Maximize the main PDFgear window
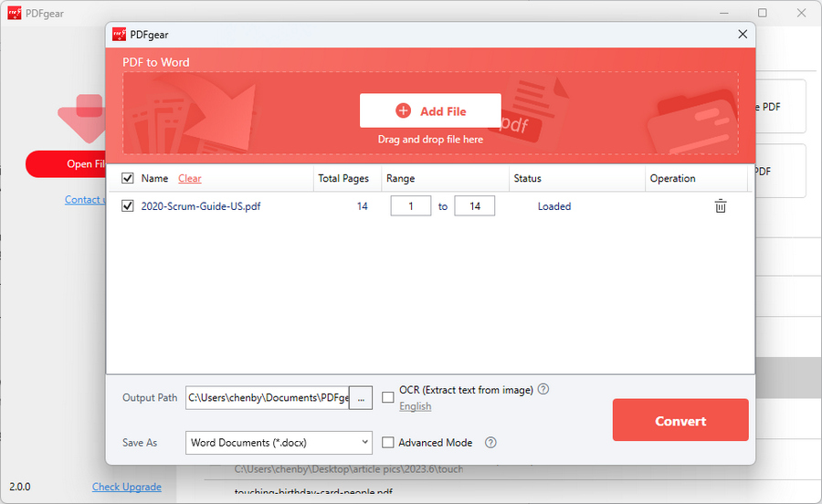Image resolution: width=822 pixels, height=504 pixels. tap(763, 13)
